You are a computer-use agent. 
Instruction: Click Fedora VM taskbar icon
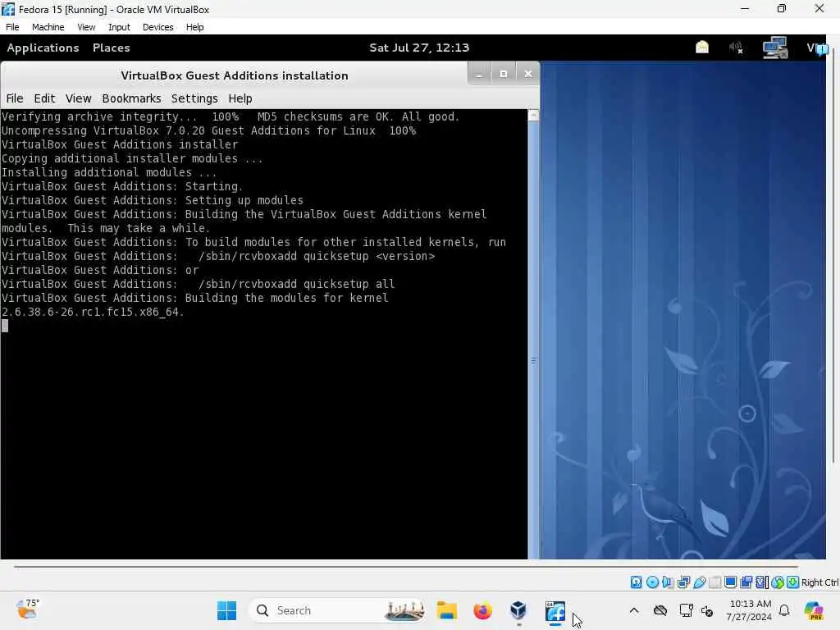(555, 611)
